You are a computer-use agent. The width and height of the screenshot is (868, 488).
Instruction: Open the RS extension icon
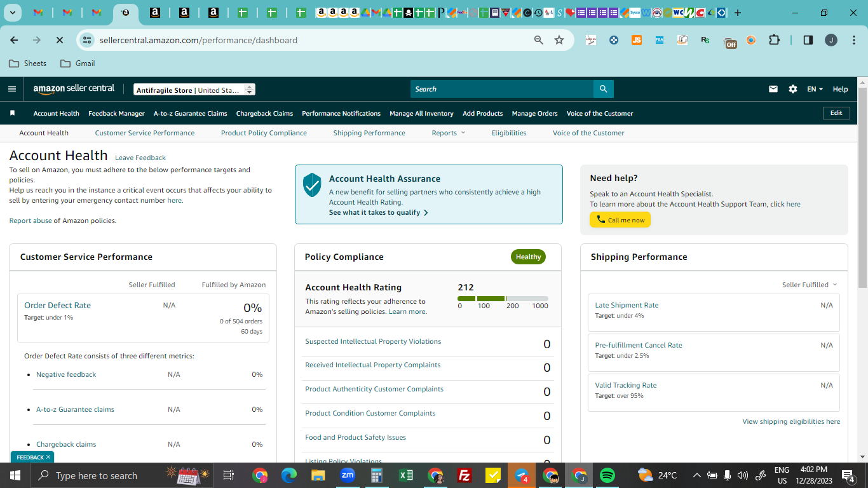pyautogui.click(x=705, y=40)
